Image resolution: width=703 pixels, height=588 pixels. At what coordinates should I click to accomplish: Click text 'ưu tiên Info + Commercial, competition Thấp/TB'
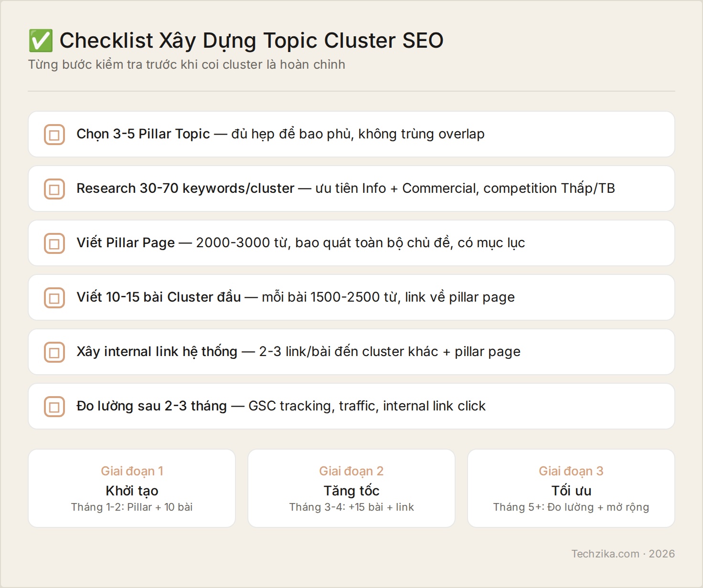[x=465, y=189]
